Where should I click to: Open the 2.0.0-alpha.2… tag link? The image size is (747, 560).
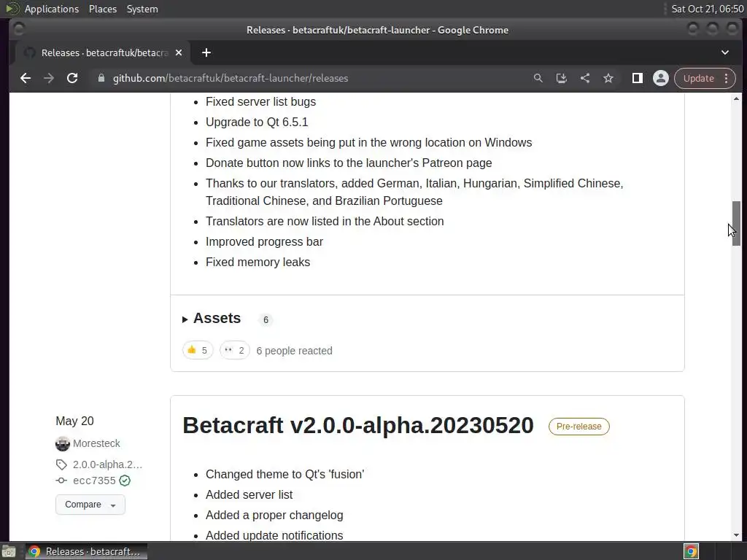pos(107,464)
